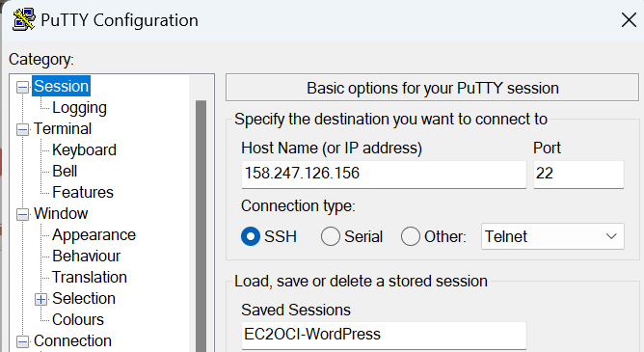Open the Colours settings category
The width and height of the screenshot is (644, 352).
tap(78, 319)
